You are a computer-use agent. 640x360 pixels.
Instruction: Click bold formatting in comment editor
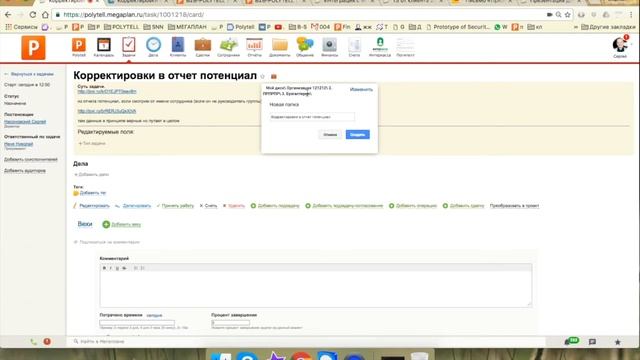pos(104,268)
